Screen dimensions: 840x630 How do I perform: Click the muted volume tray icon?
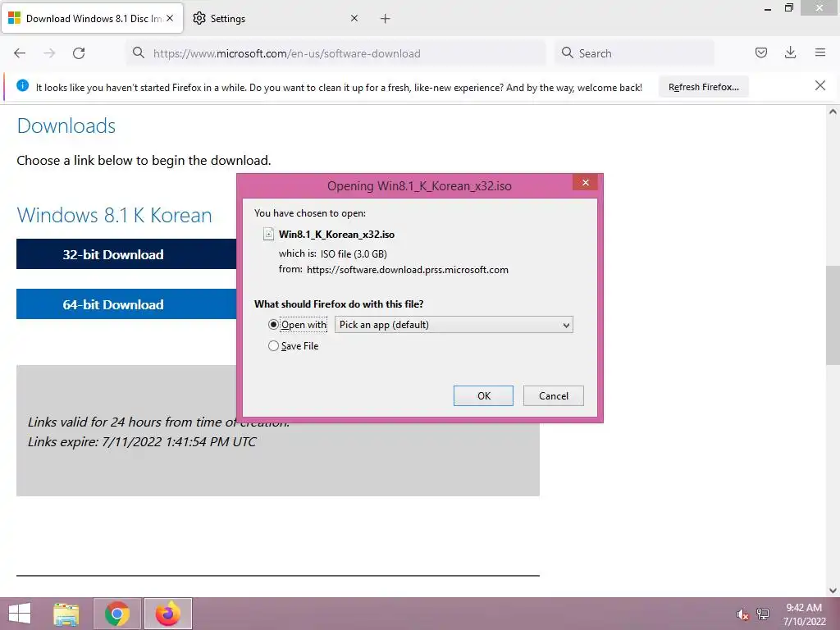742,614
